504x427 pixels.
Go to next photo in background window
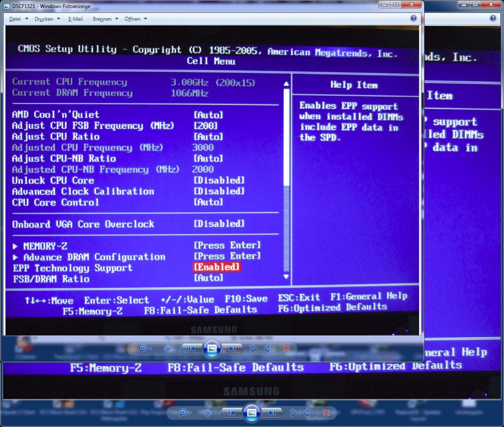click(x=272, y=413)
